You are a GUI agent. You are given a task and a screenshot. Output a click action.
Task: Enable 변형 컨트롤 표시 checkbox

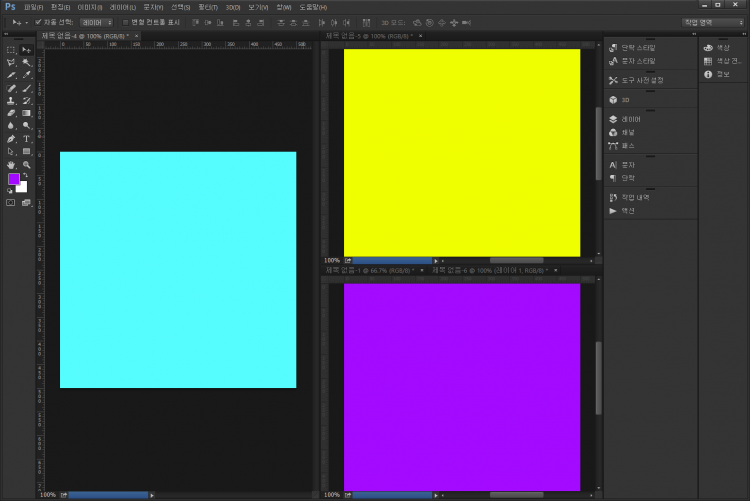pos(125,21)
